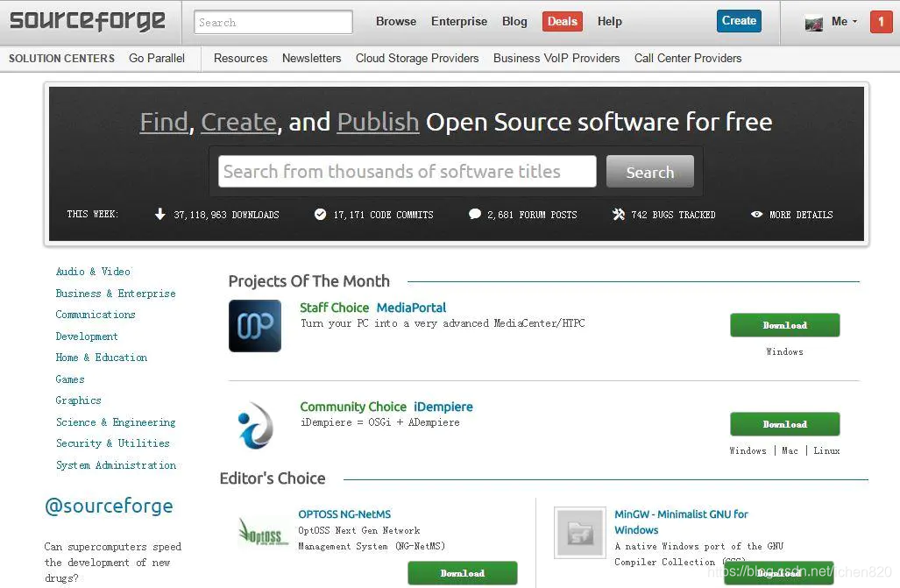The width and height of the screenshot is (900, 588).
Task: Open 37,118,963 Downloads statistic
Action: 226,215
